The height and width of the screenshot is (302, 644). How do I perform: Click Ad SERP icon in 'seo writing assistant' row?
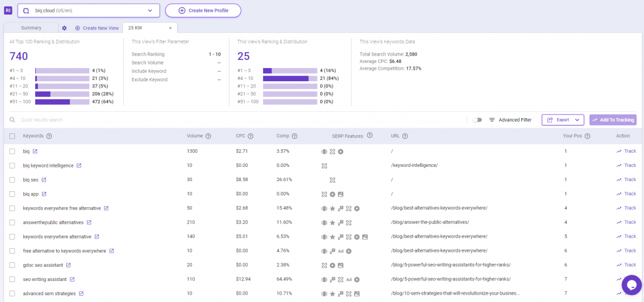pyautogui.click(x=349, y=279)
